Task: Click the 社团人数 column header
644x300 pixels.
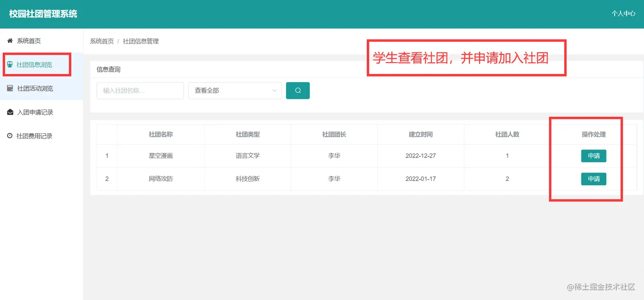Action: click(507, 134)
